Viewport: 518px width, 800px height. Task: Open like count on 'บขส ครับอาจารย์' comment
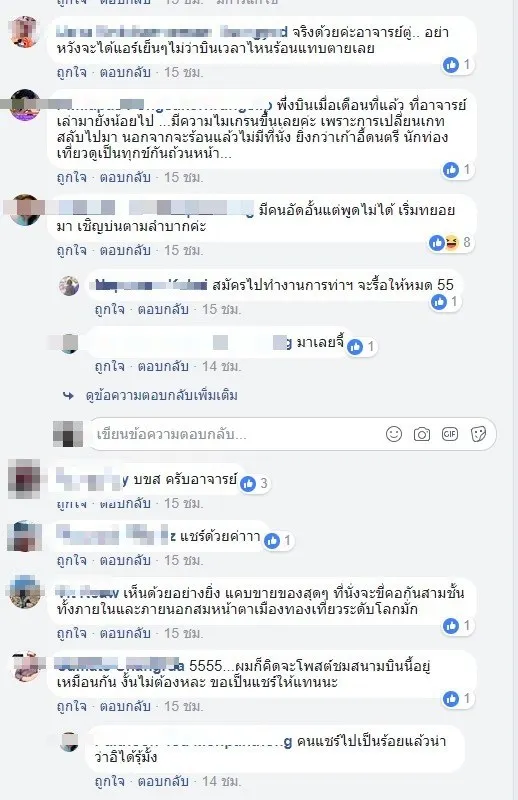coord(255,483)
